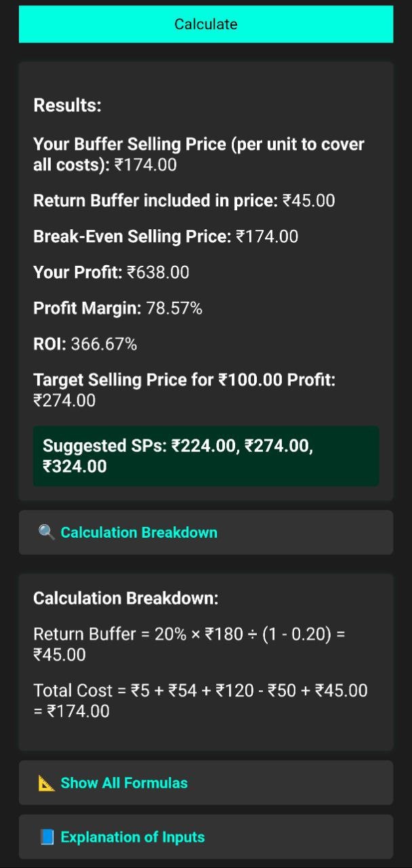Select the Target Selling Price for ₹100.00 Profit line

(x=184, y=390)
